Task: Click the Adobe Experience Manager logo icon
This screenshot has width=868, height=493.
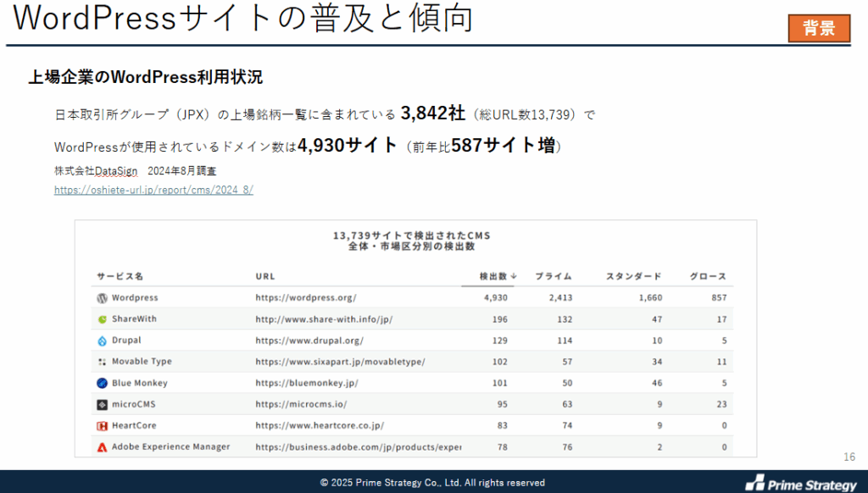Action: point(102,447)
